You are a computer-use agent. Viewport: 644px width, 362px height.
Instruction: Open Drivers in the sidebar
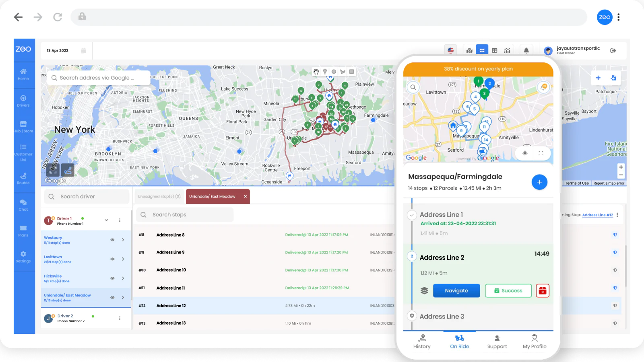click(23, 101)
